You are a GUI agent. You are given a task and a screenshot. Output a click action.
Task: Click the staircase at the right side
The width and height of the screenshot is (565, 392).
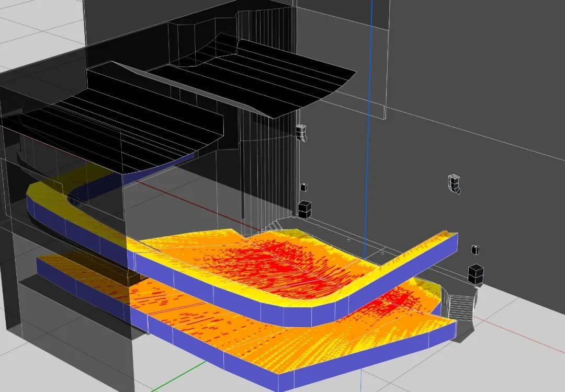460,305
